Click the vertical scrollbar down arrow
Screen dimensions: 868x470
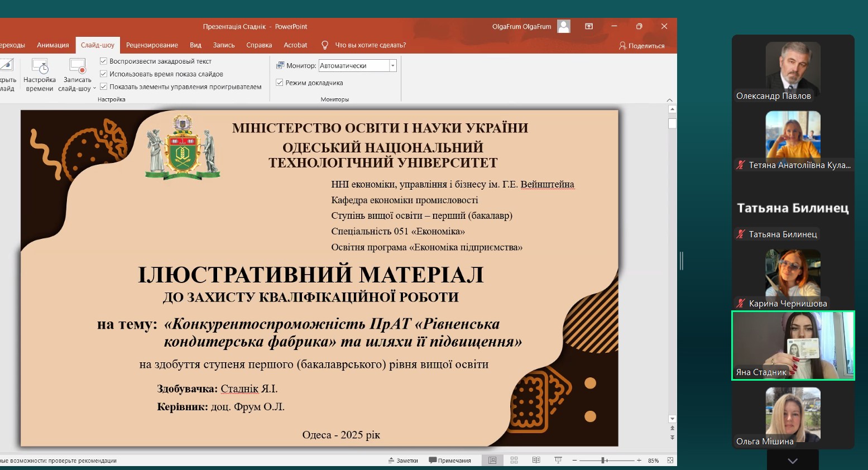click(672, 419)
